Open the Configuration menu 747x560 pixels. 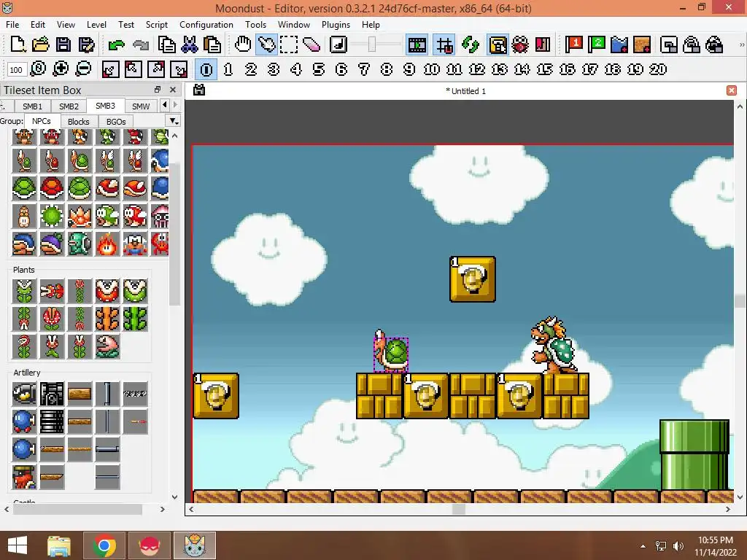pos(206,24)
